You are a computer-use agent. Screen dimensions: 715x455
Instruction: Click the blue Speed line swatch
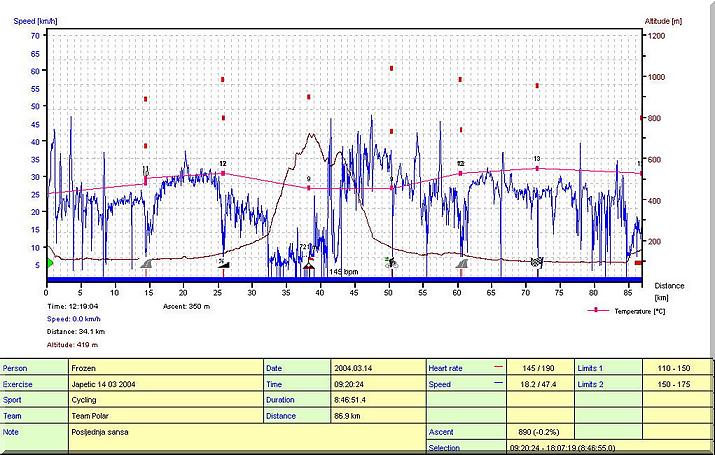(498, 383)
